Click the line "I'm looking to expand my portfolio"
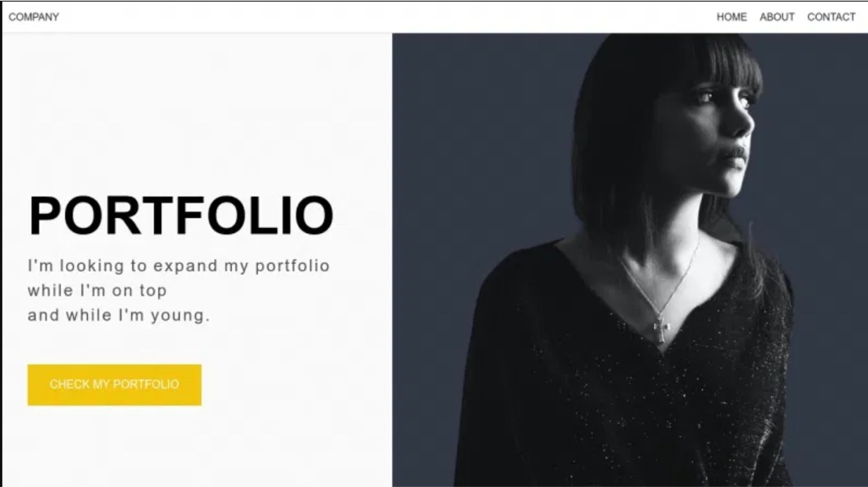 (x=179, y=267)
